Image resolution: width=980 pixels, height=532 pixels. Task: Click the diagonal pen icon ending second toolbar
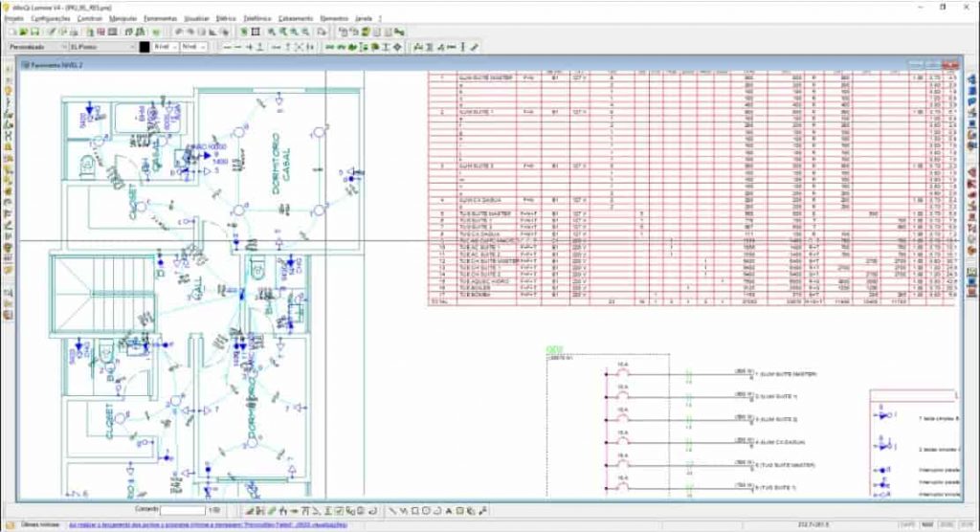pyautogui.click(x=475, y=47)
